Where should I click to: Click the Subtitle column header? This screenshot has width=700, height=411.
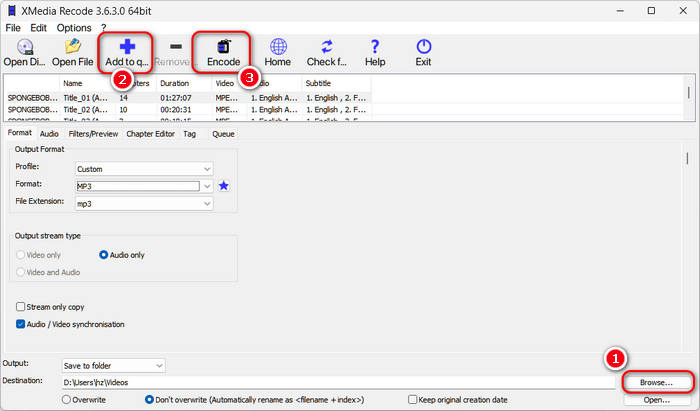[336, 83]
